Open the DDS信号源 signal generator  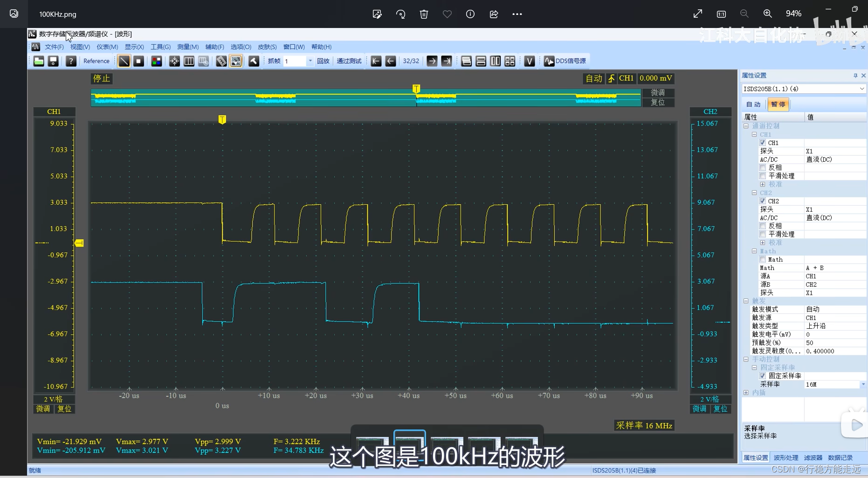click(x=565, y=61)
